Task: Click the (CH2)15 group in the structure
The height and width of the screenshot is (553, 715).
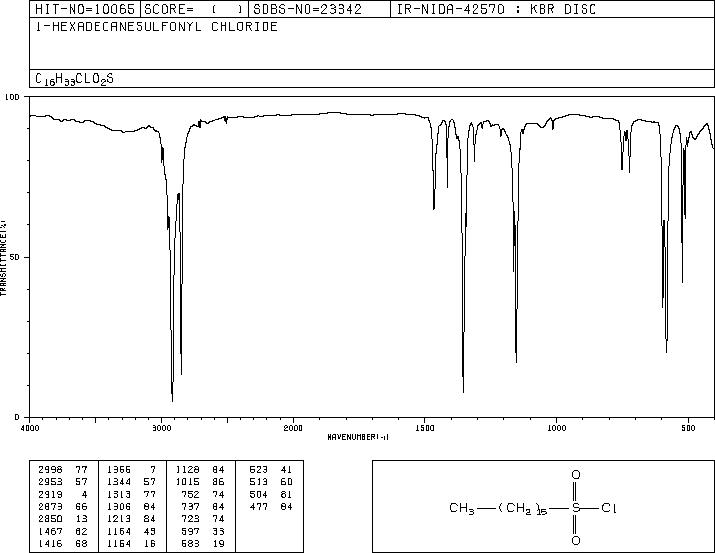Action: pos(523,508)
